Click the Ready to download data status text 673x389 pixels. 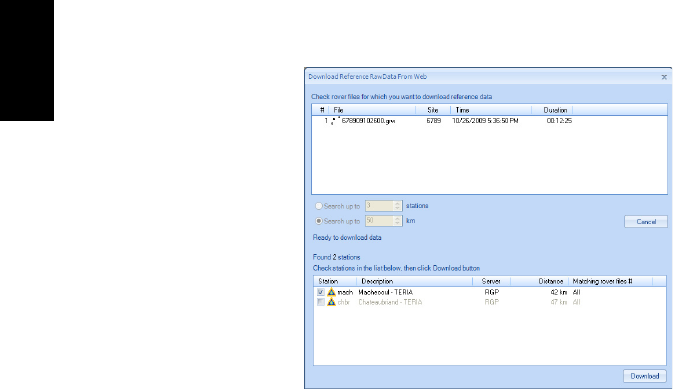[347, 237]
